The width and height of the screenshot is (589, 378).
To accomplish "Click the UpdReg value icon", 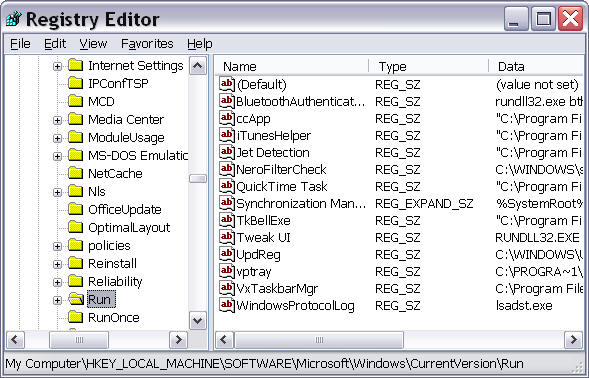I will click(x=227, y=254).
